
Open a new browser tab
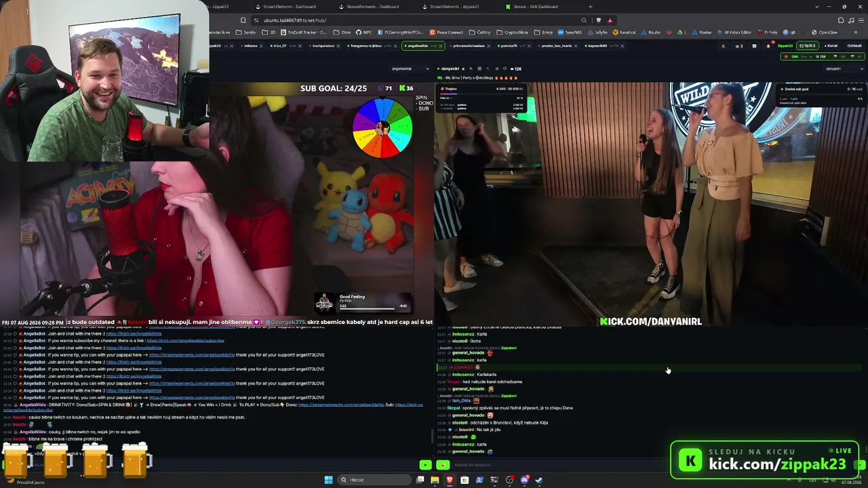pyautogui.click(x=590, y=7)
